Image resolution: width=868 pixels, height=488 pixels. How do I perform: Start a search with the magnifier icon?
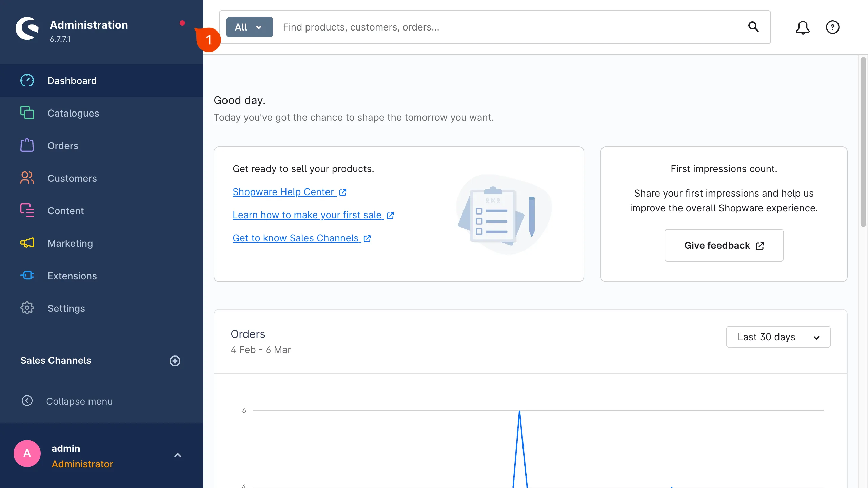point(753,27)
